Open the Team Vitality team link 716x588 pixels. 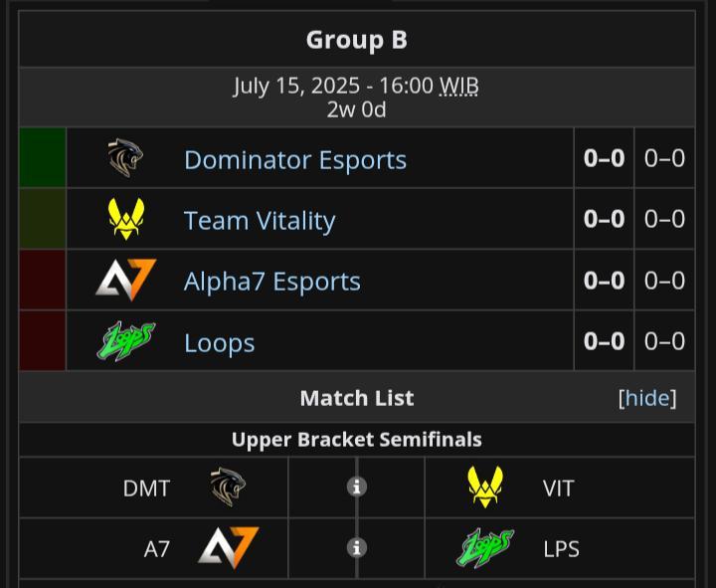click(260, 220)
